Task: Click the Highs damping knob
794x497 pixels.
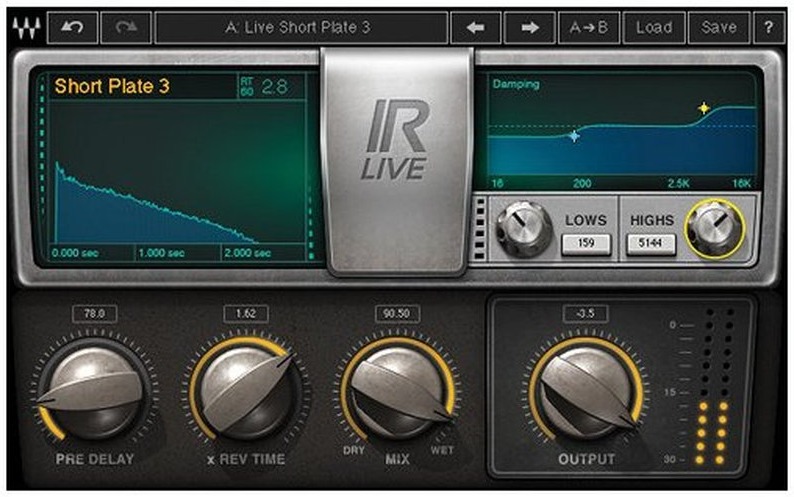Action: pyautogui.click(x=714, y=228)
